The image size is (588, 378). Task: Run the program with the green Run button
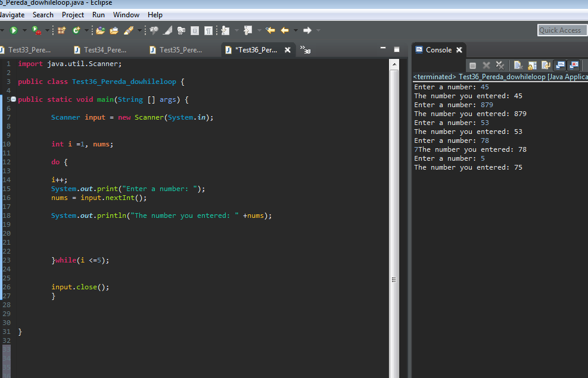point(14,30)
